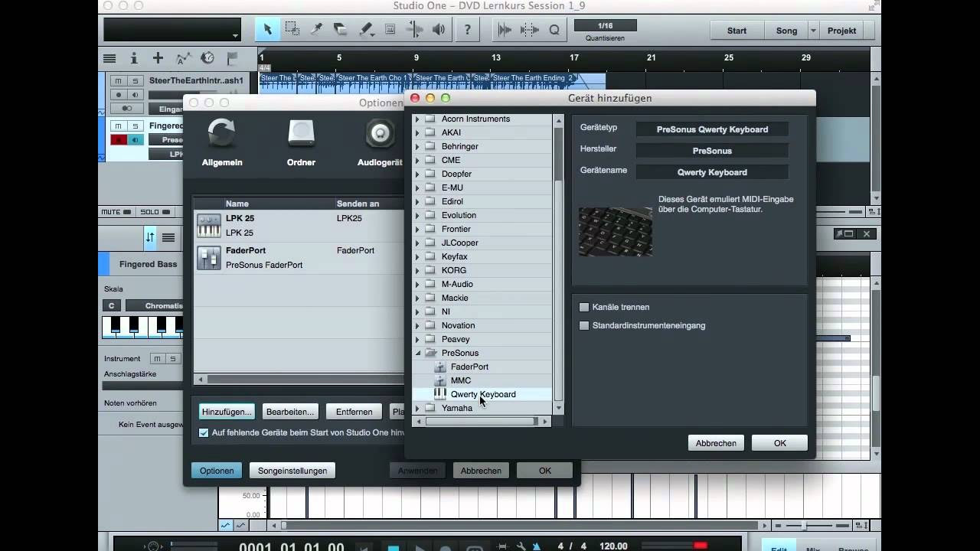Viewport: 980px width, 551px height.
Task: Enable the Kanäle trennen checkbox
Action: 584,307
